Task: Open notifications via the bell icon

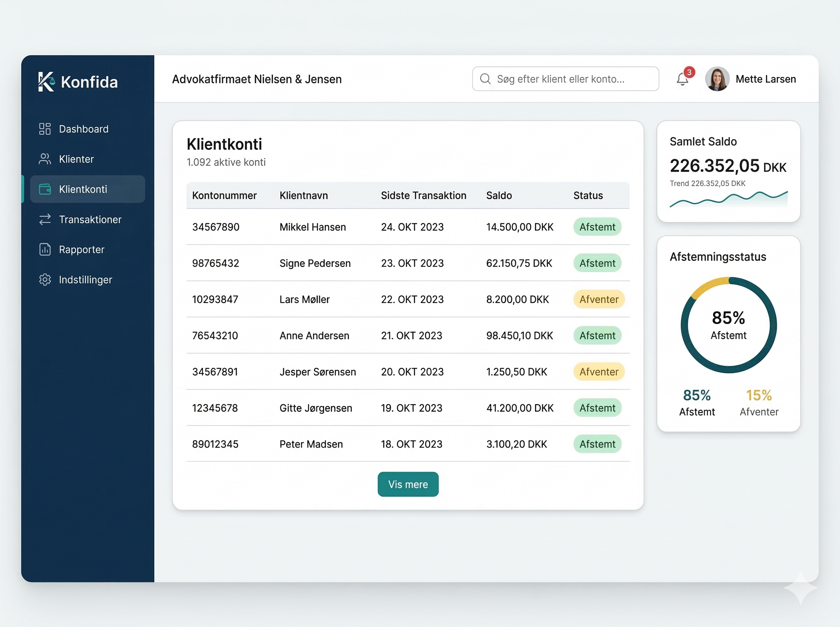Action: (x=682, y=79)
